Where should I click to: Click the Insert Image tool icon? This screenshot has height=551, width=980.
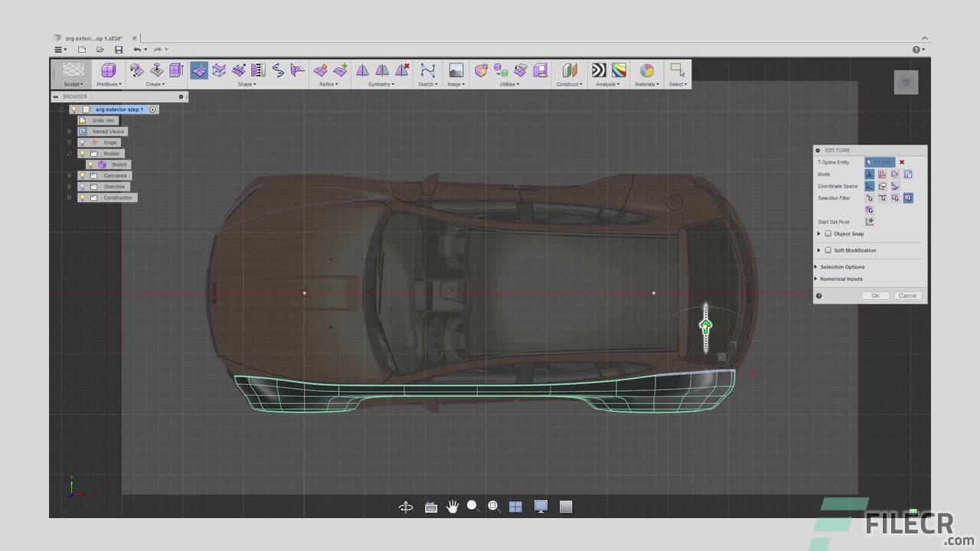[456, 70]
